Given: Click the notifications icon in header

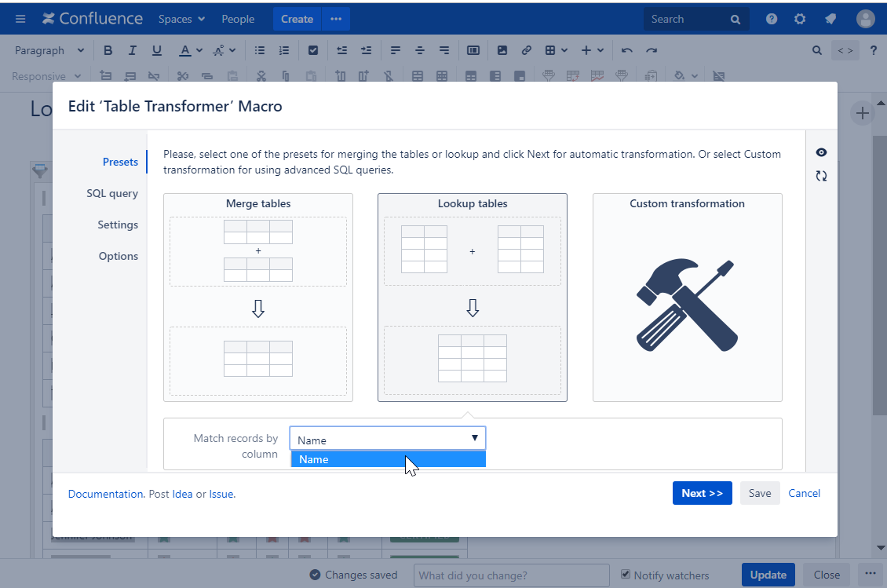Looking at the screenshot, I should [830, 19].
